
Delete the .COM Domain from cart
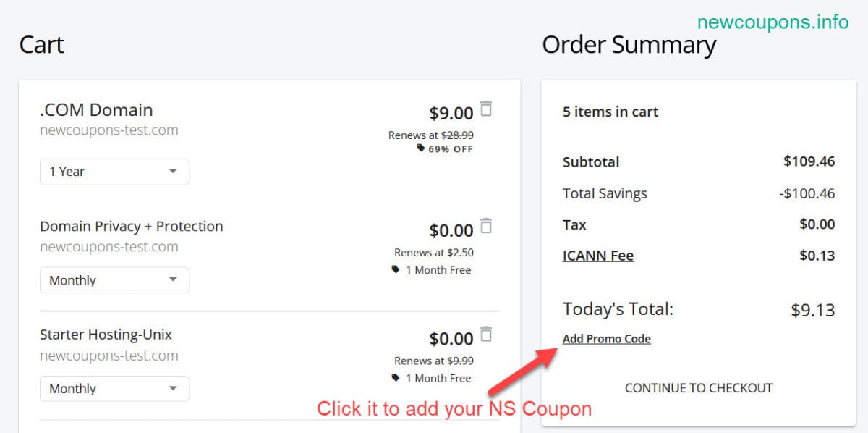(x=486, y=108)
